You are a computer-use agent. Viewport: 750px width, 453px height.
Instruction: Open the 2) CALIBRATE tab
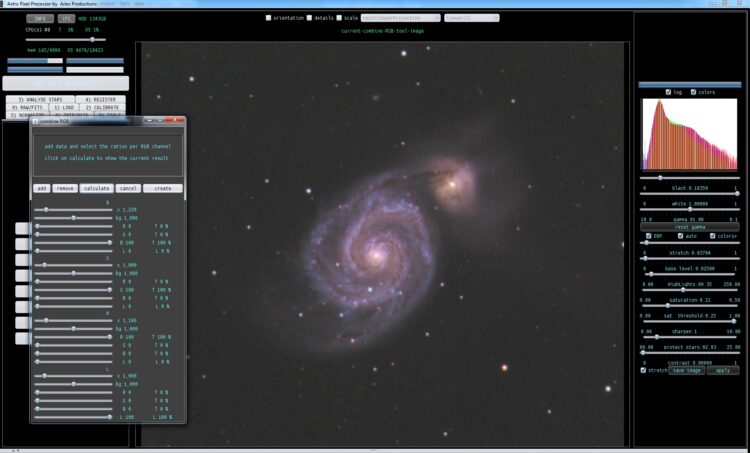pos(102,108)
